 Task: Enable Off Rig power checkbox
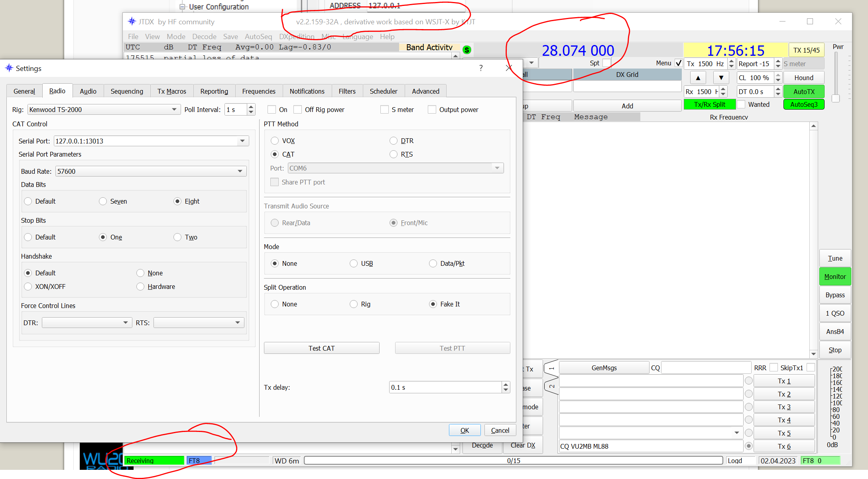click(x=297, y=110)
